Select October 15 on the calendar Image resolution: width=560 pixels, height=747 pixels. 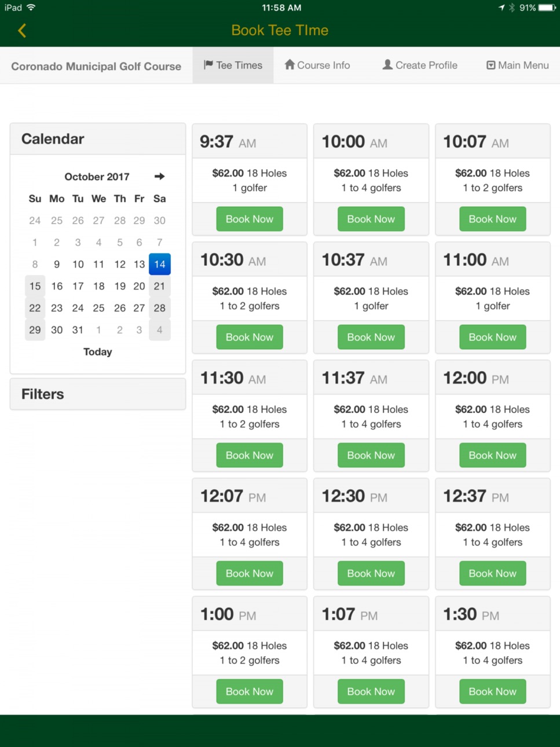pos(35,286)
